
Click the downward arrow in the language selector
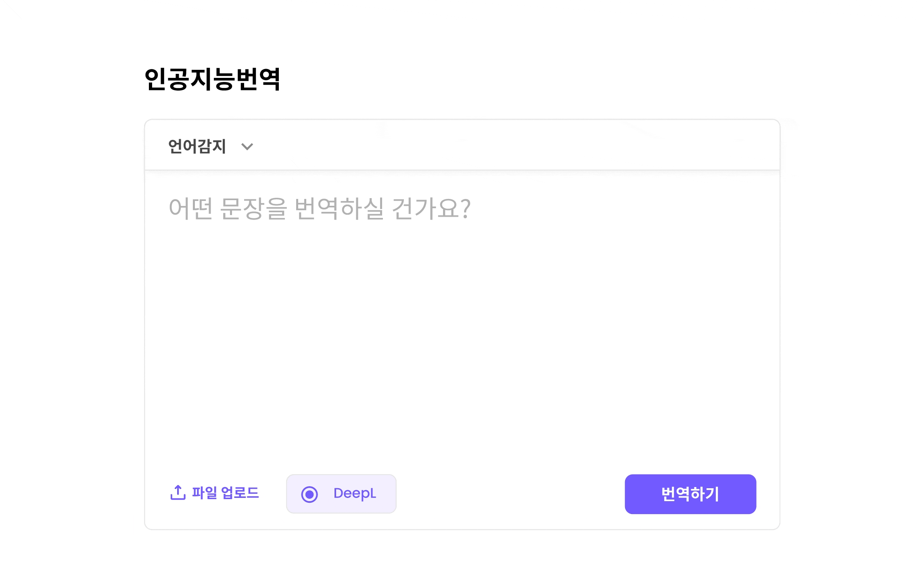coord(247,147)
